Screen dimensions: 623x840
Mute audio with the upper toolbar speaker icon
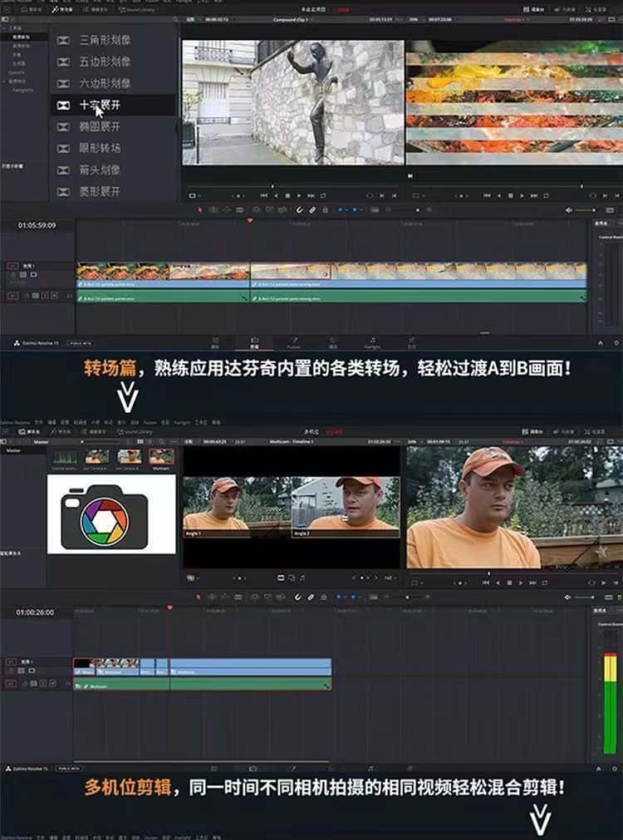(569, 210)
